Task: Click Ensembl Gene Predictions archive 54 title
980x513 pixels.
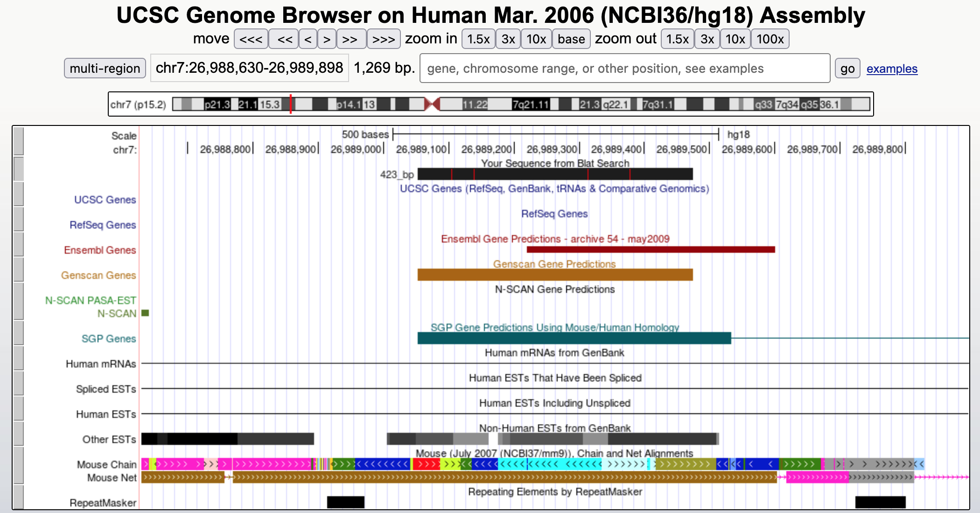Action: [x=555, y=239]
